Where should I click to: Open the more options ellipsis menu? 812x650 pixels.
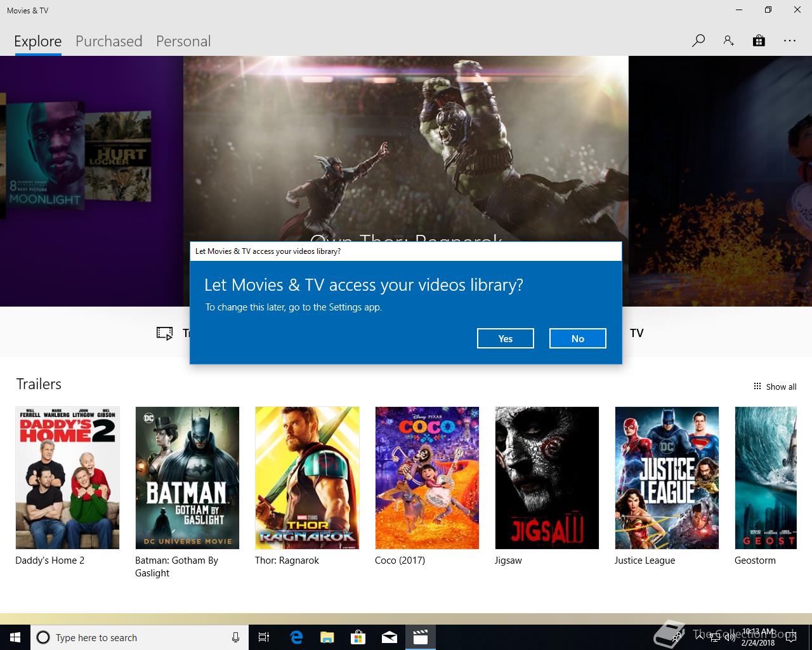pos(789,41)
